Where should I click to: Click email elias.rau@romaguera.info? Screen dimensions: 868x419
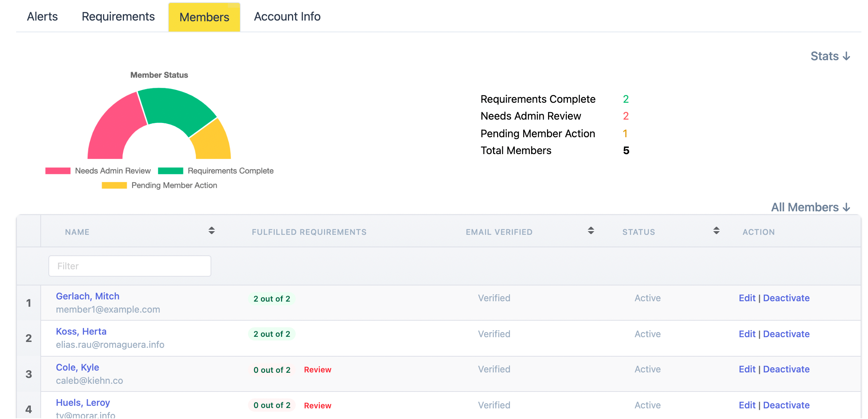pos(110,345)
